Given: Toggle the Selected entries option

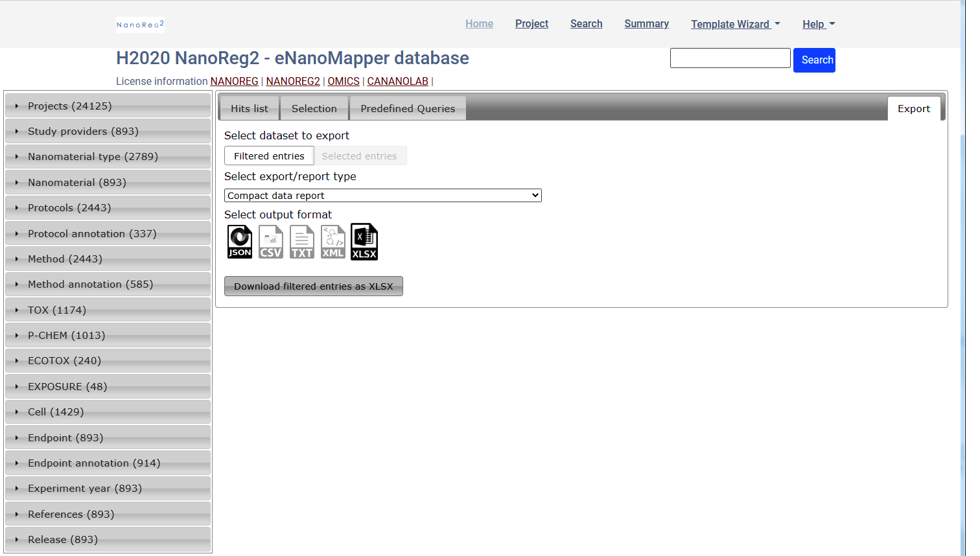Looking at the screenshot, I should tap(359, 156).
